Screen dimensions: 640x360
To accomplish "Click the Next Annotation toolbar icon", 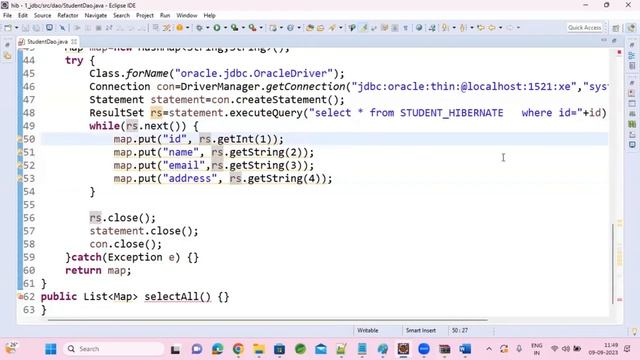I will [x=445, y=28].
